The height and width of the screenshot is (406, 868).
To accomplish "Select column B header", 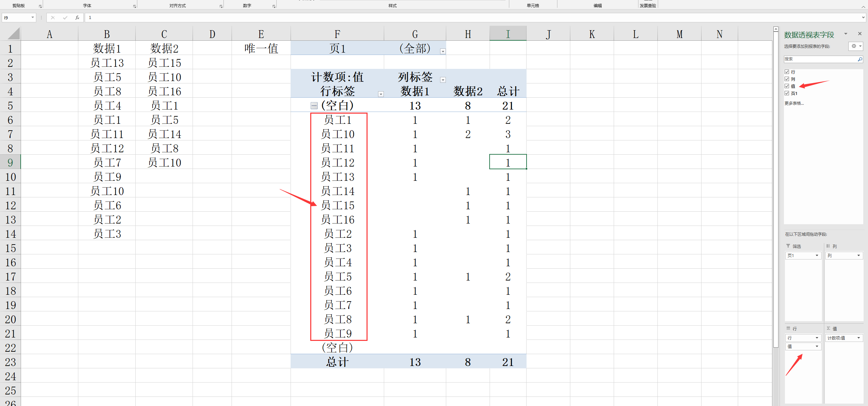I will [107, 34].
